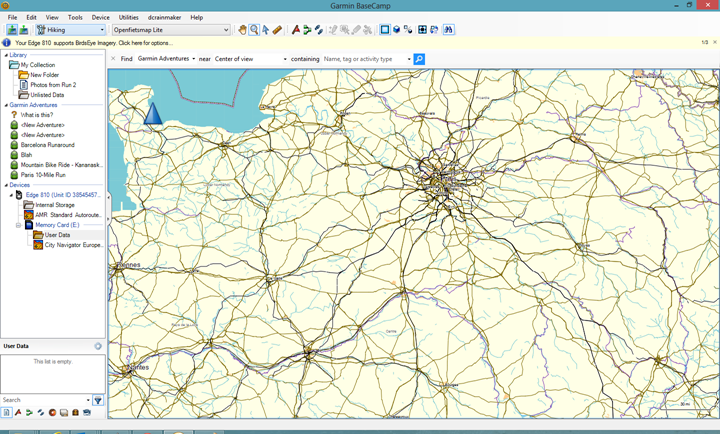720x434 pixels.
Task: Select the New Waypoint flag tool
Action: (x=296, y=30)
